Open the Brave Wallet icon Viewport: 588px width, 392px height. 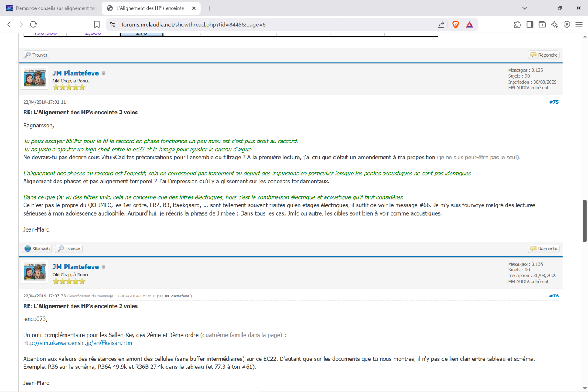pos(542,25)
